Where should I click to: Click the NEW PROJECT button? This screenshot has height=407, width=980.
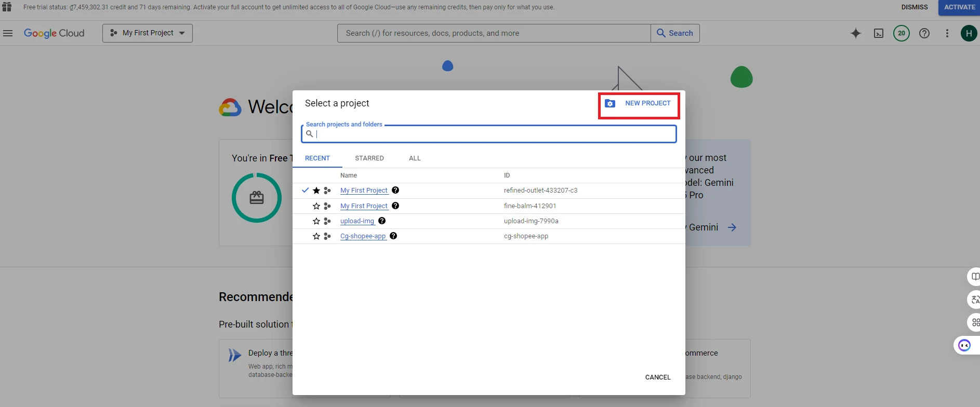point(639,103)
